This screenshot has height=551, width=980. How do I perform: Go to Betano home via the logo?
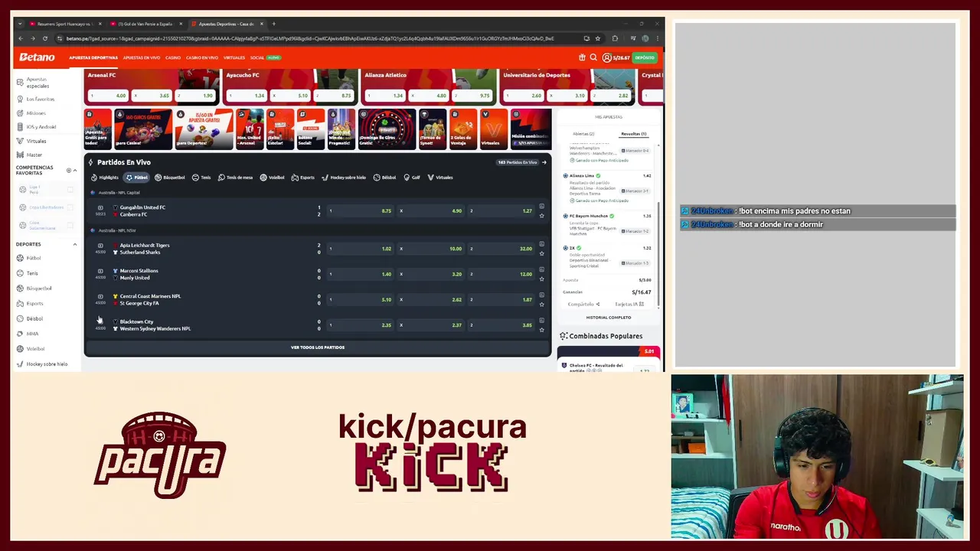coord(37,57)
